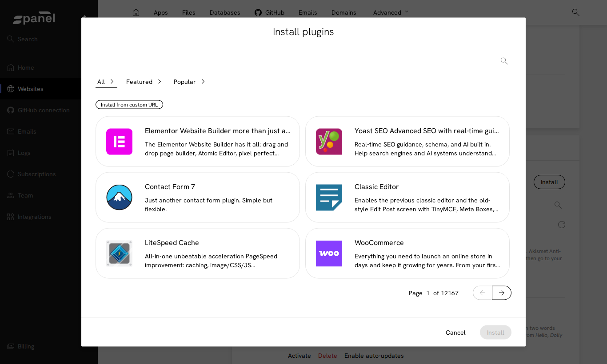Click Install from custom URL button
This screenshot has width=607, height=364.
(x=129, y=105)
